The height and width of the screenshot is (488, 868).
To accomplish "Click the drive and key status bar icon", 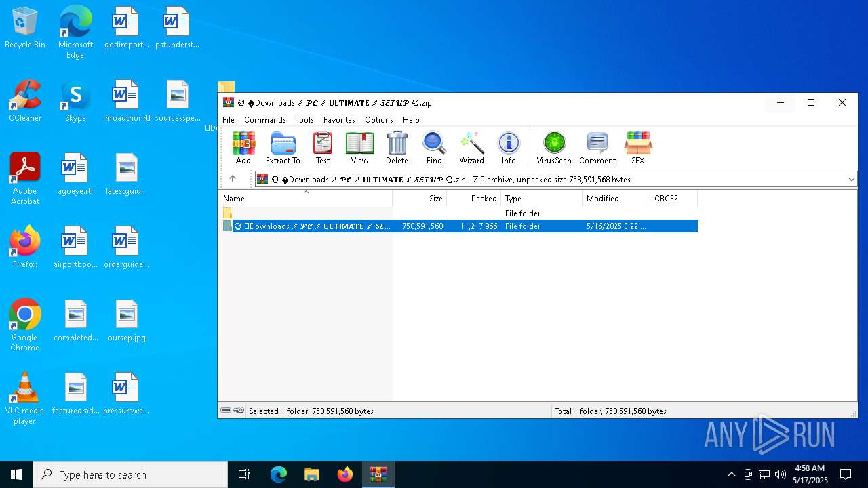I will (x=233, y=411).
